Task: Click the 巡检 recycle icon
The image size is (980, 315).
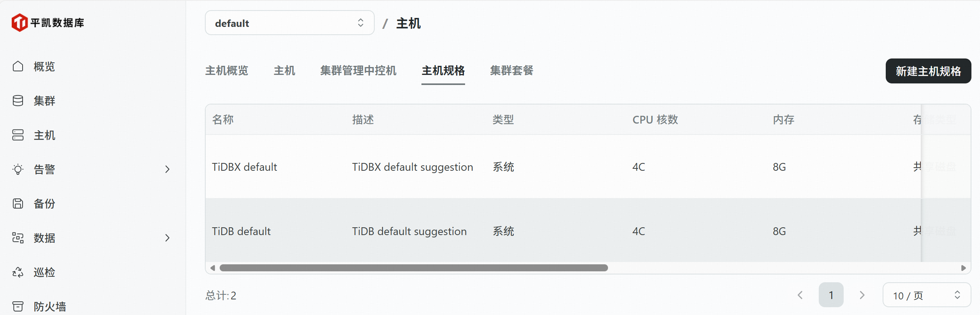Action: click(x=18, y=272)
